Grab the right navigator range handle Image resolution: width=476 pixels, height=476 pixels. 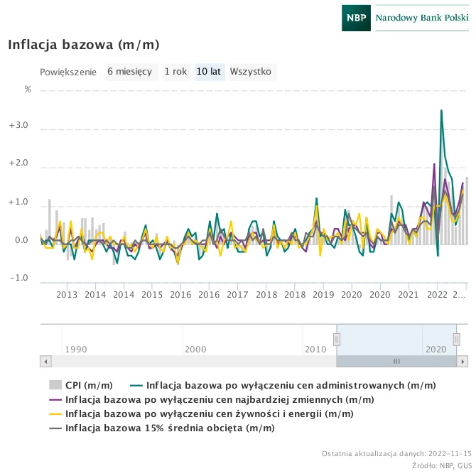click(457, 339)
